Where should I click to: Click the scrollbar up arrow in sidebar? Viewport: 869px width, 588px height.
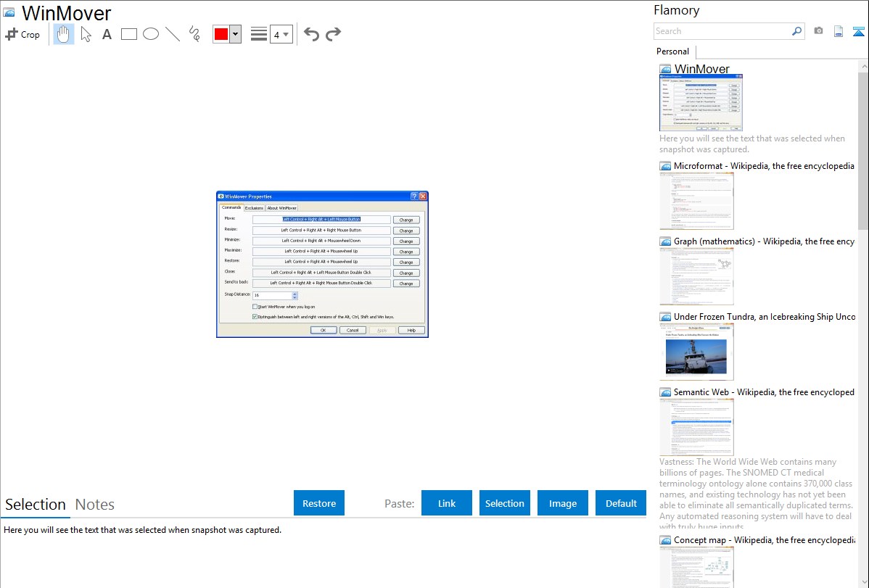pos(863,66)
